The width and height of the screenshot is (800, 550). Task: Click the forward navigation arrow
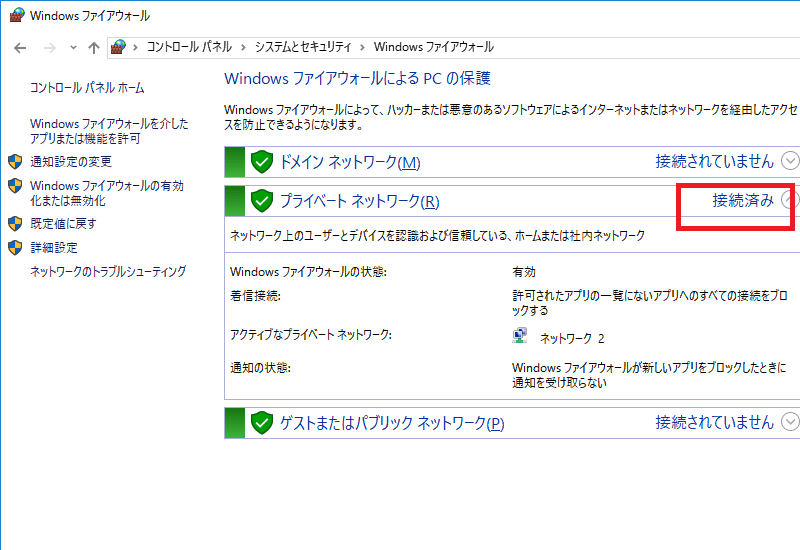point(49,48)
